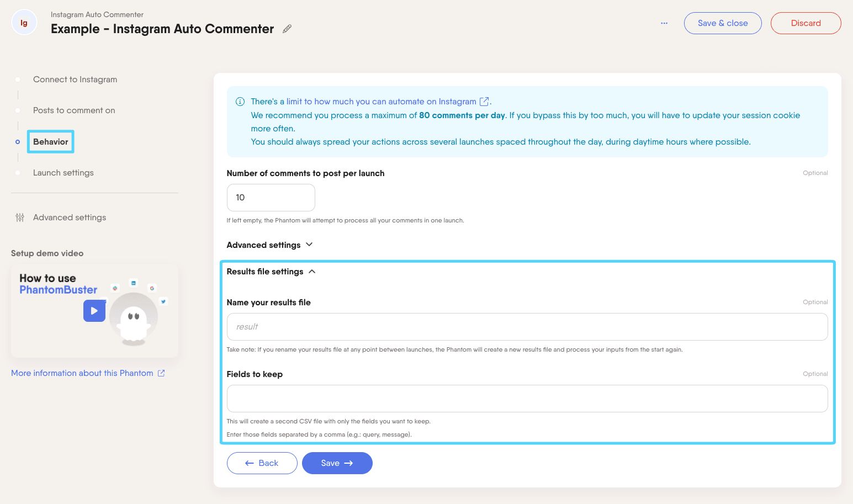Open the Launch settings step
The width and height of the screenshot is (853, 504).
coord(63,172)
